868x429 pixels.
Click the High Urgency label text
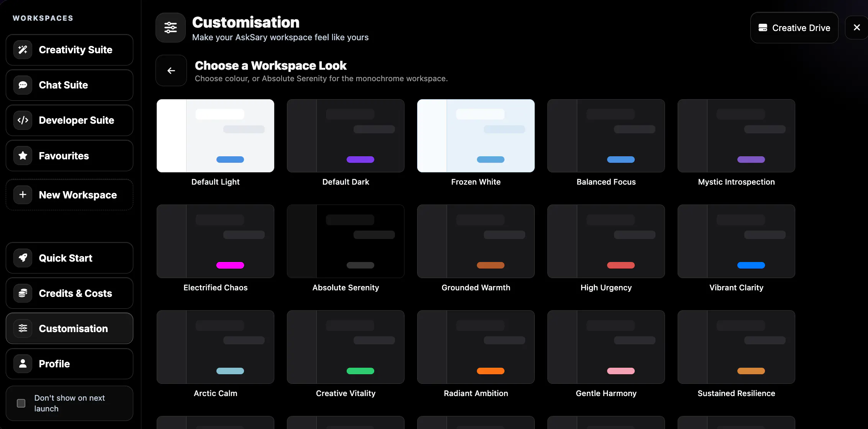pyautogui.click(x=606, y=288)
